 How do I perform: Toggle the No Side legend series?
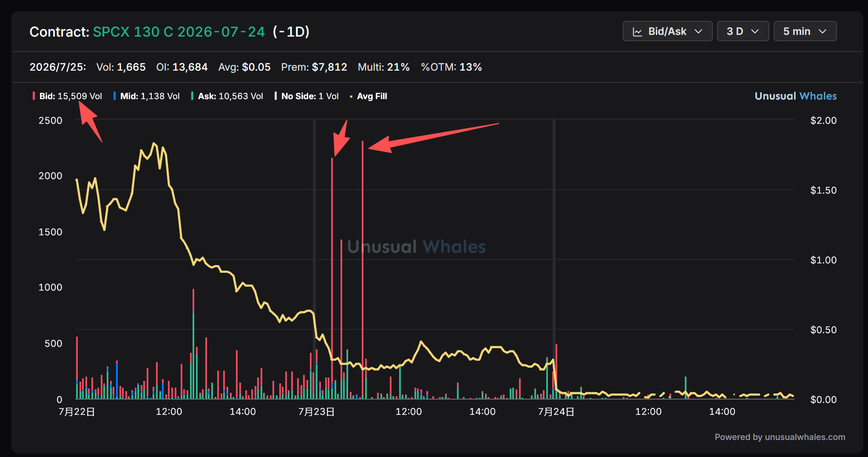click(306, 96)
